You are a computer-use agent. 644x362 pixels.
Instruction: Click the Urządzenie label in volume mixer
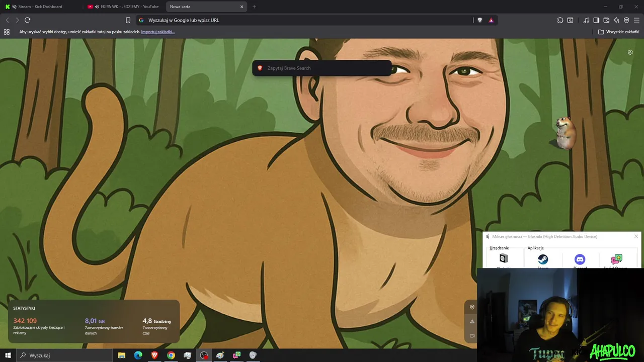pos(499,248)
